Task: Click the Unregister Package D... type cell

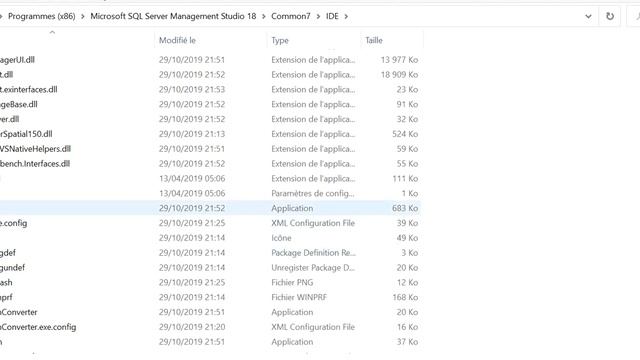Action: tap(313, 267)
